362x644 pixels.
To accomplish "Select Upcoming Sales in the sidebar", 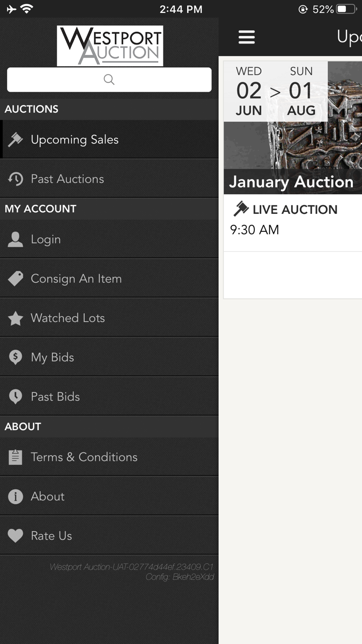I will coord(75,139).
